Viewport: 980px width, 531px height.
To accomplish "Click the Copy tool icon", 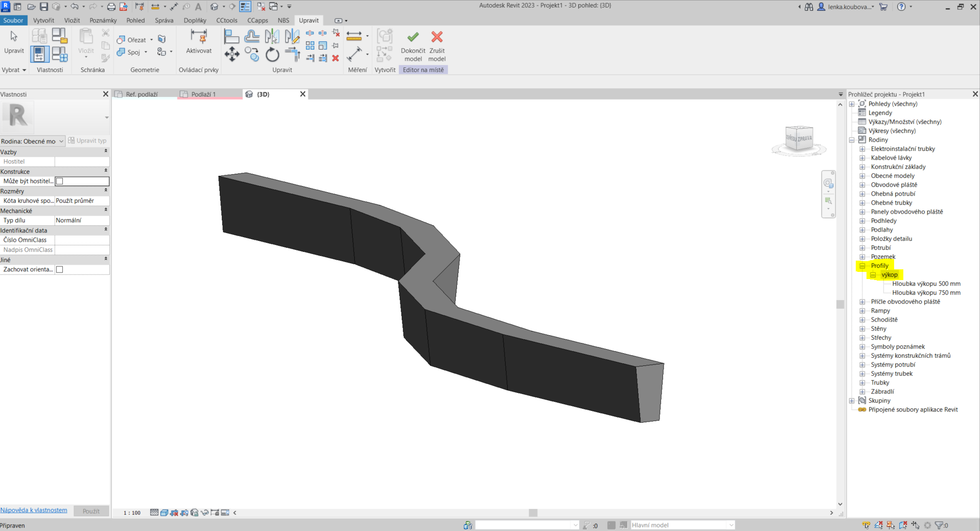I will point(252,54).
